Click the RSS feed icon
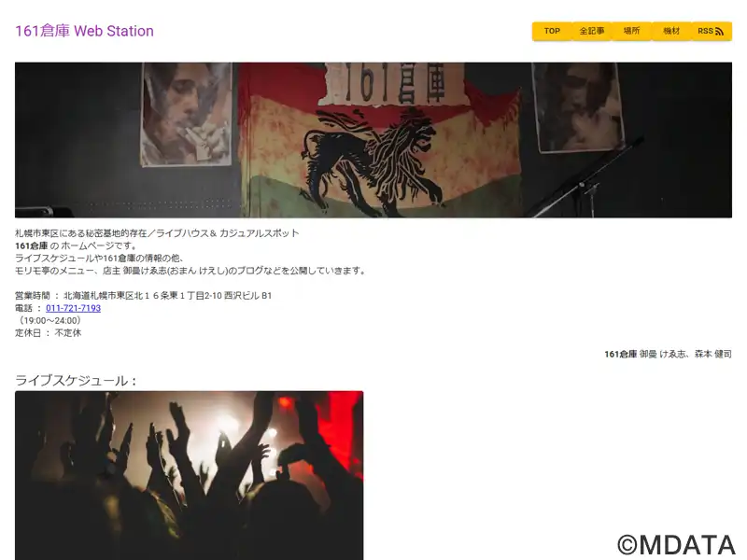 click(x=719, y=32)
